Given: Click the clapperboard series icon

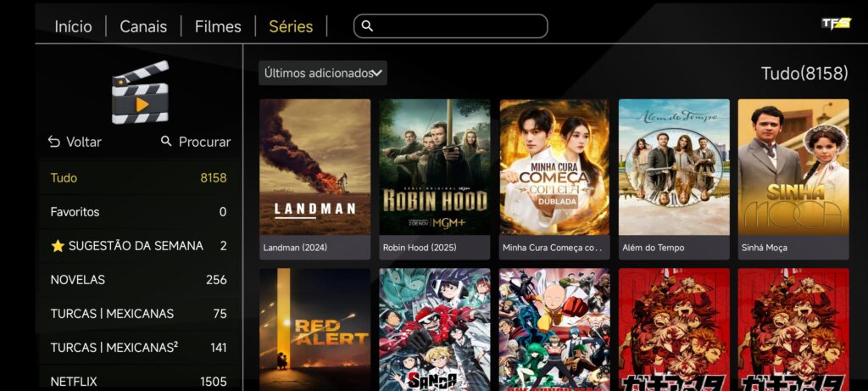Looking at the screenshot, I should point(140,92).
